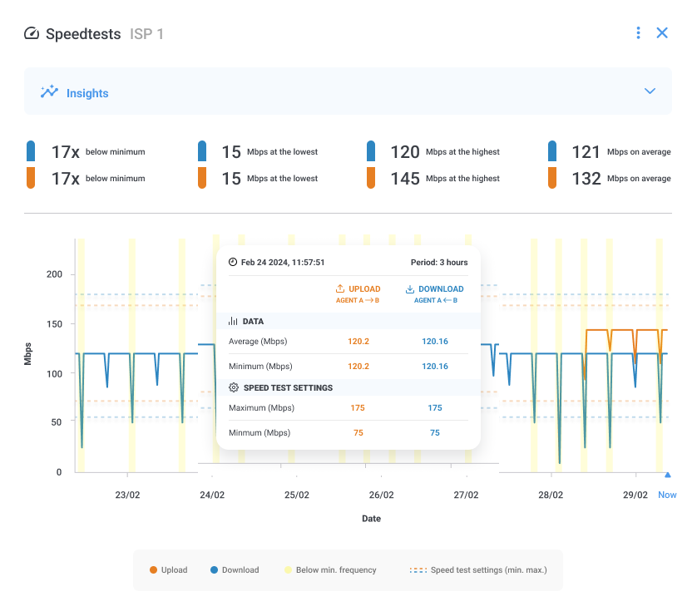
Task: Click the gear icon beside SPEED TEST SETTINGS
Action: [234, 387]
